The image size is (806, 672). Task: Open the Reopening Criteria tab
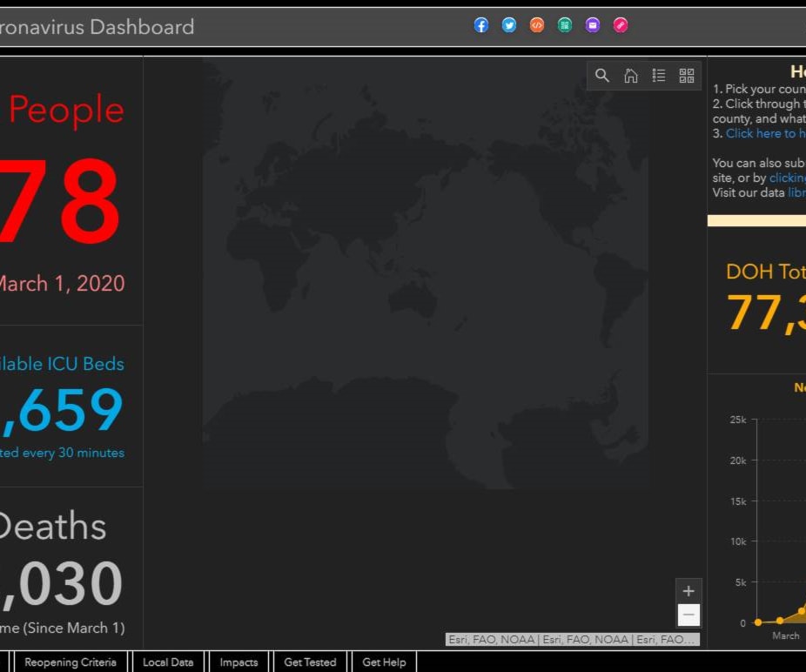71,662
